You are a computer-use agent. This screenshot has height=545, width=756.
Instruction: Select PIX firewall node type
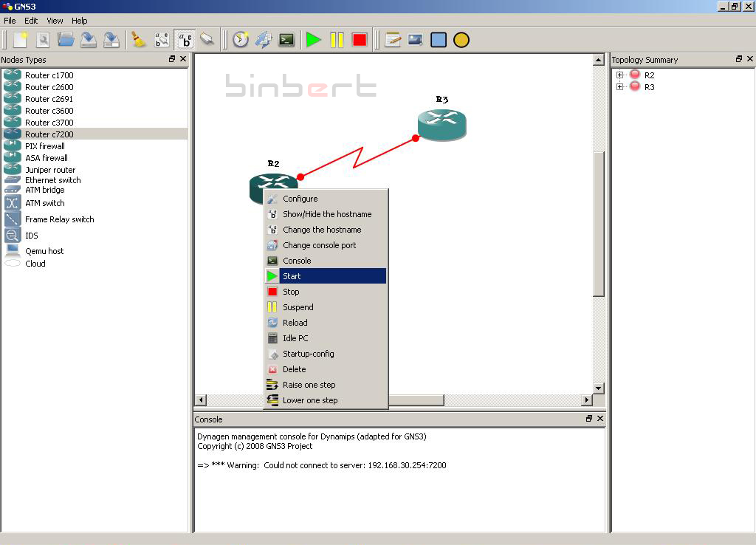94,146
